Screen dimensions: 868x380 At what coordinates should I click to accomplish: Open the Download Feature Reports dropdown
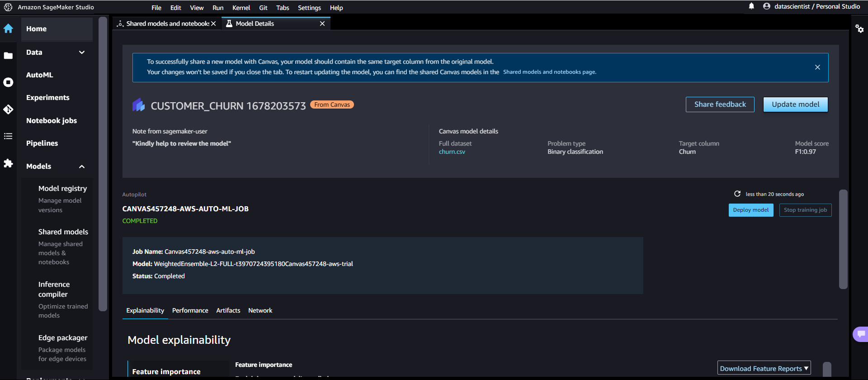click(x=764, y=368)
